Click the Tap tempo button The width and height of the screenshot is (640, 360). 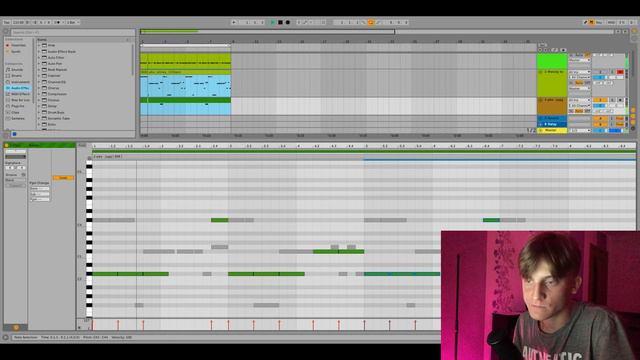[7, 22]
